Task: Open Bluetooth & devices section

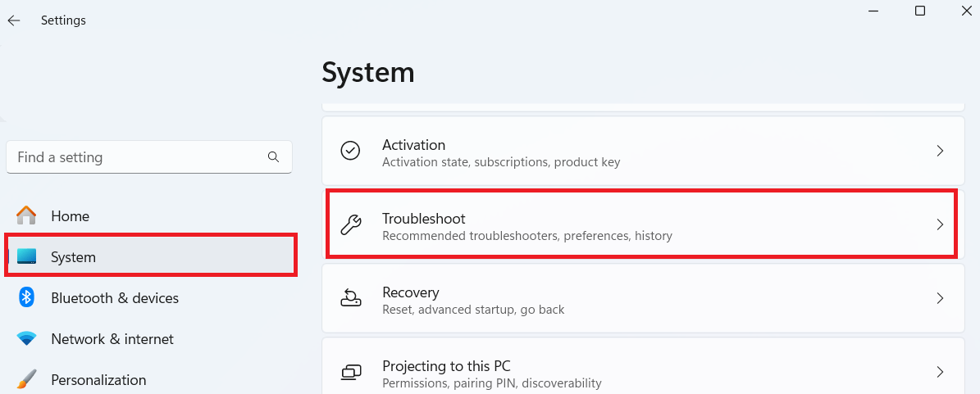Action: (x=115, y=298)
